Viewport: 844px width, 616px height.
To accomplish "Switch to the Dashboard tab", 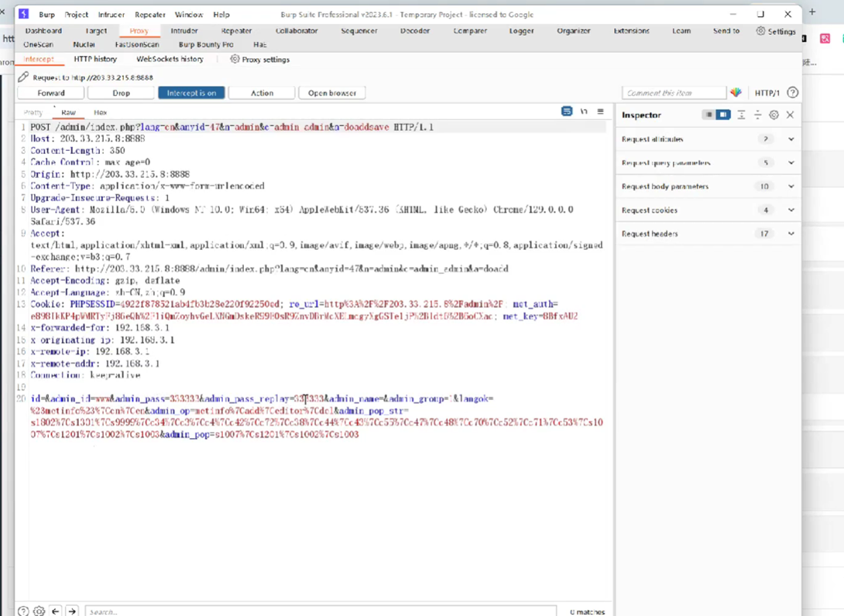I will tap(43, 31).
